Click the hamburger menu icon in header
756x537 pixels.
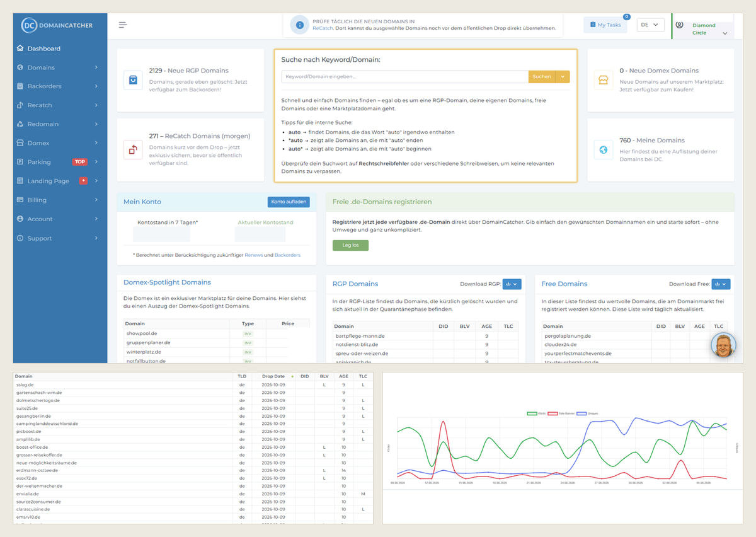[123, 25]
